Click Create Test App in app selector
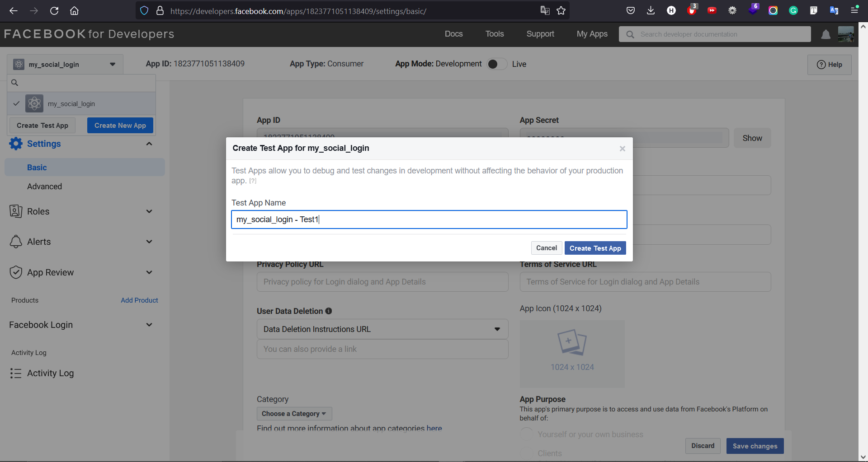The height and width of the screenshot is (462, 868). [x=42, y=126]
